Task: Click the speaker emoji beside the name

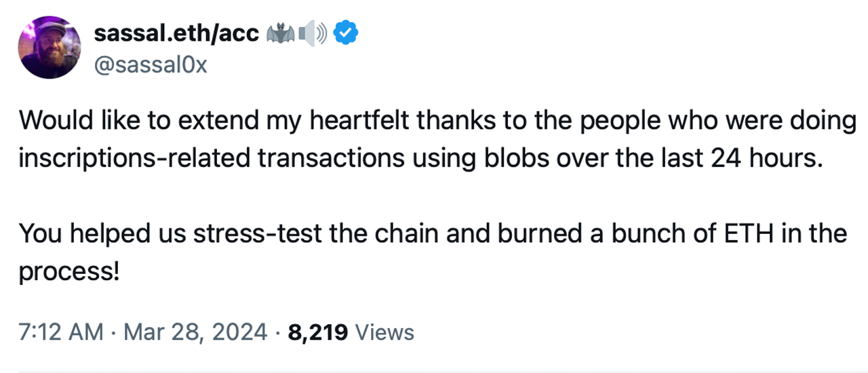Action: tap(312, 33)
